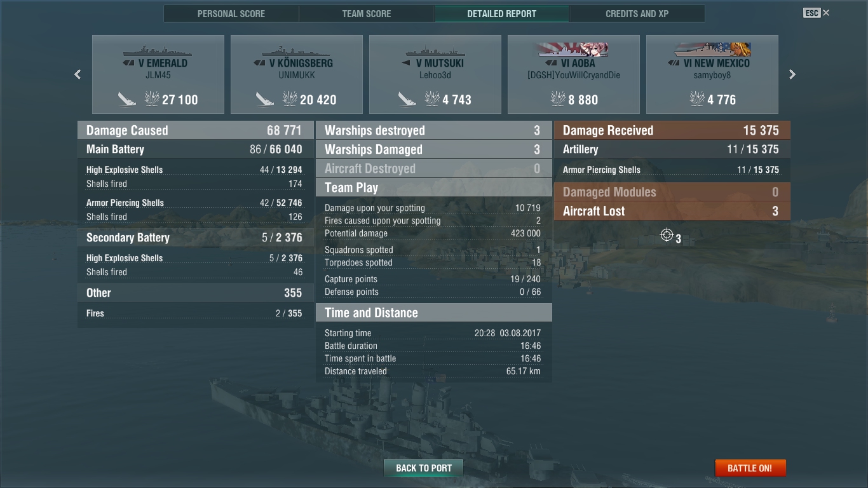Click the crosshair icon under Aircraft Lost
The image size is (868, 488).
tap(667, 236)
